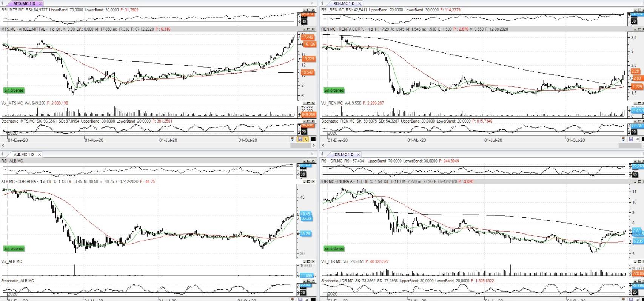This screenshot has height=301, width=644.
Task: Click the MTS.MC horizontal scrollbar thumb
Action: (x=300, y=145)
